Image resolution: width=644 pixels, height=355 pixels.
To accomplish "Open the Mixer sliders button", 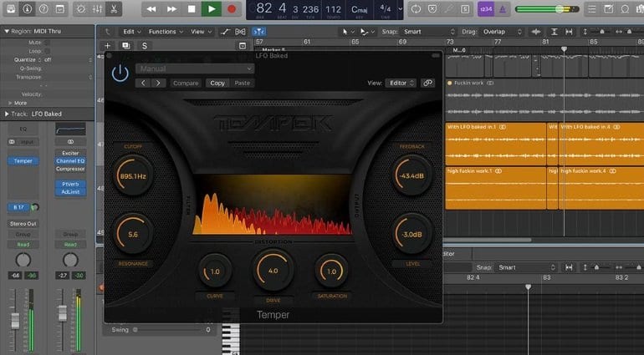I will coord(97,9).
